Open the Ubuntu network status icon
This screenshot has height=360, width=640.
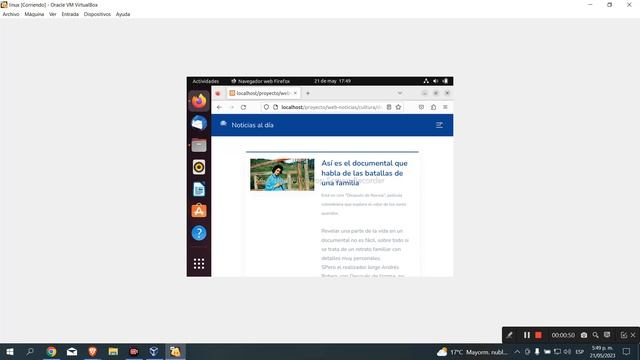click(x=426, y=81)
